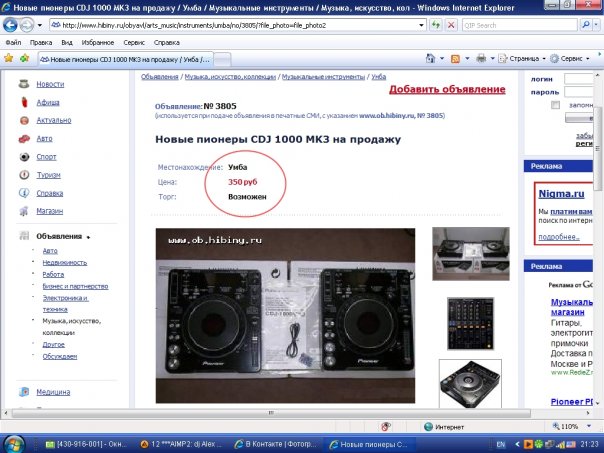Click the Новости sidebar icon

(x=23, y=84)
